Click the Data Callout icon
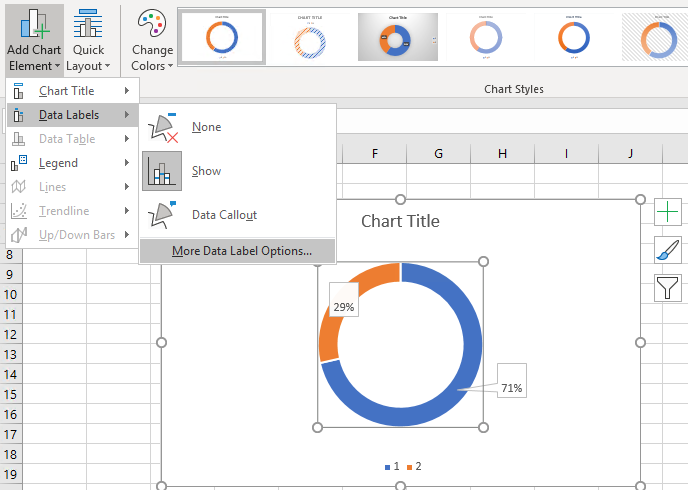Viewport: 688px width, 490px height. coord(162,215)
